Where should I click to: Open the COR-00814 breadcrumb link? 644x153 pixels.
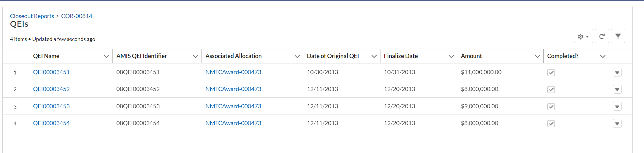click(77, 16)
